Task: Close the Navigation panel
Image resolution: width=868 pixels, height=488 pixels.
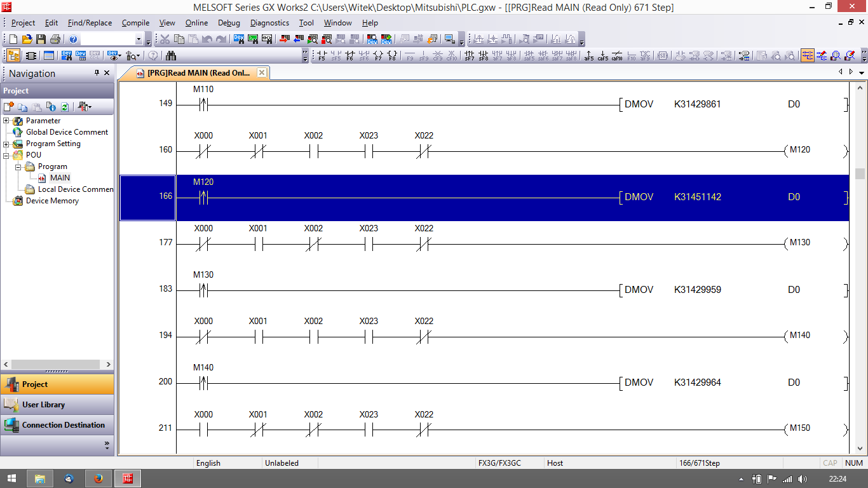Action: pos(107,73)
